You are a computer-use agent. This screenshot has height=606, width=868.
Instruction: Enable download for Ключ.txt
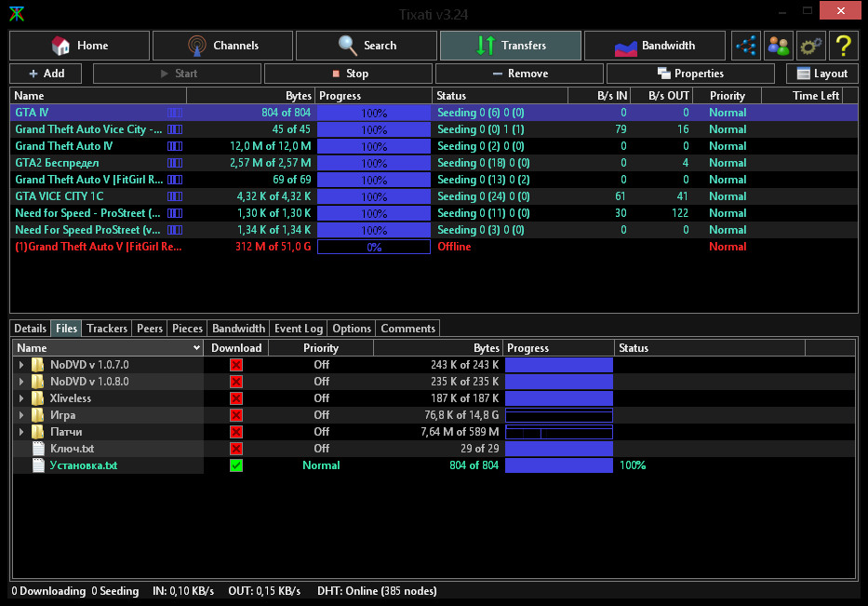coord(236,449)
